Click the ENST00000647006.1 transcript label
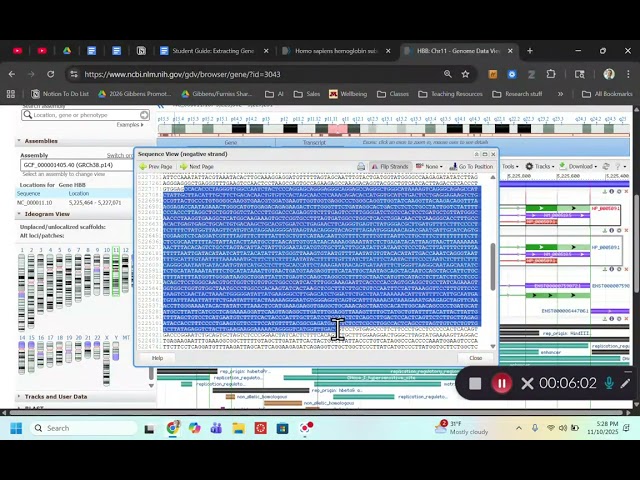 point(565,311)
